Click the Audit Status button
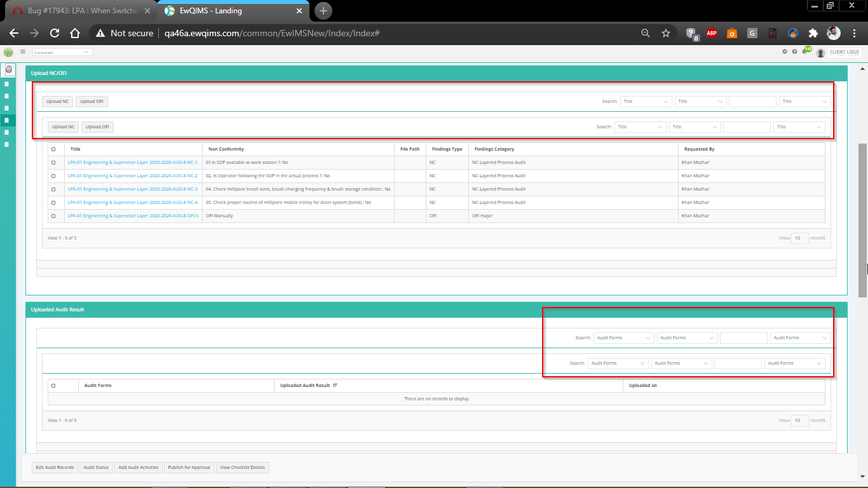868x488 pixels. coord(96,467)
